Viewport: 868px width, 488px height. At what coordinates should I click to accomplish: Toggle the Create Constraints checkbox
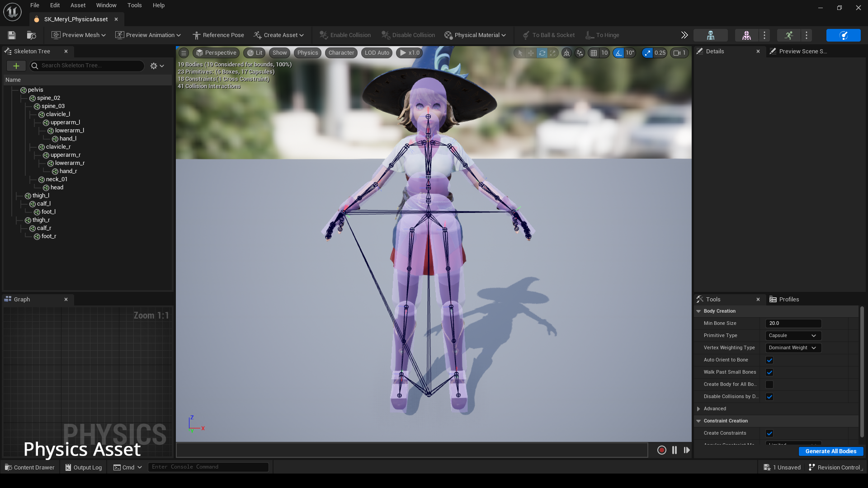(769, 433)
